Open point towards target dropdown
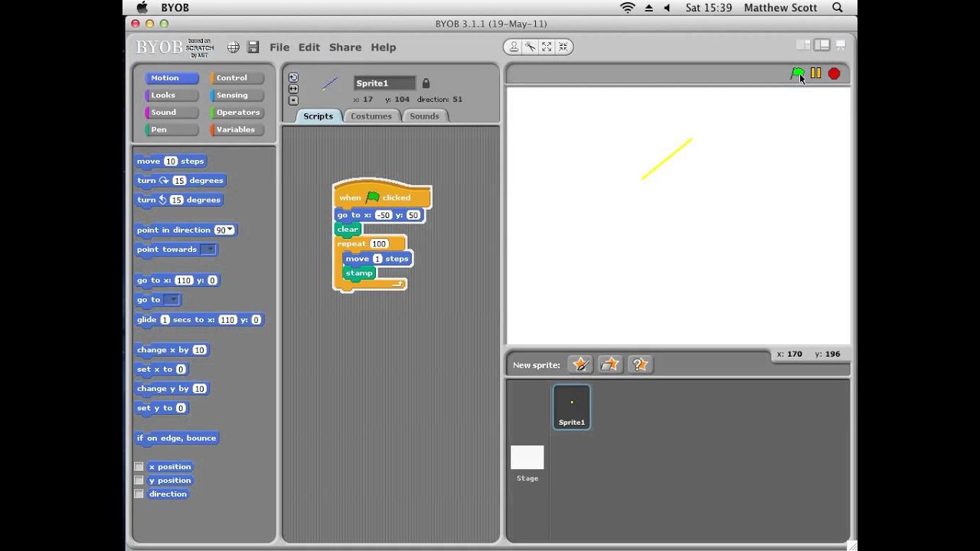Image resolution: width=980 pixels, height=551 pixels. click(207, 249)
